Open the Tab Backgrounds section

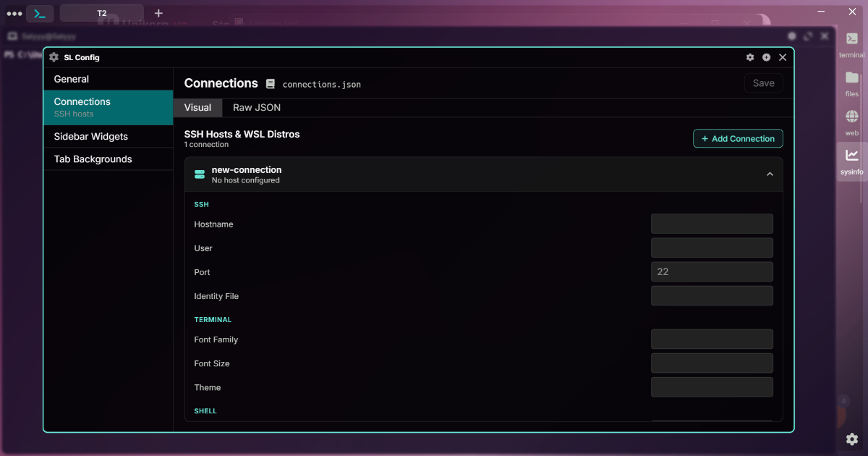point(93,159)
